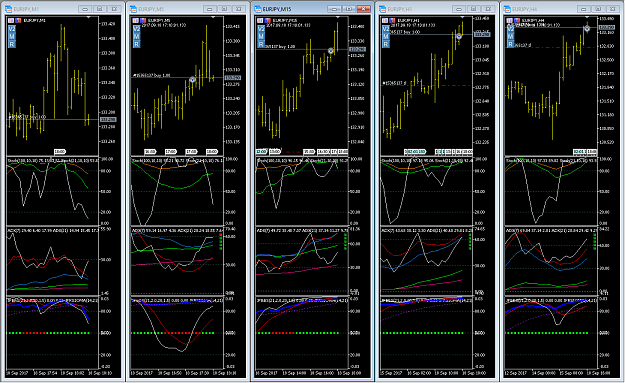
Task: Click the R button in M5 chart
Action: pos(136,44)
